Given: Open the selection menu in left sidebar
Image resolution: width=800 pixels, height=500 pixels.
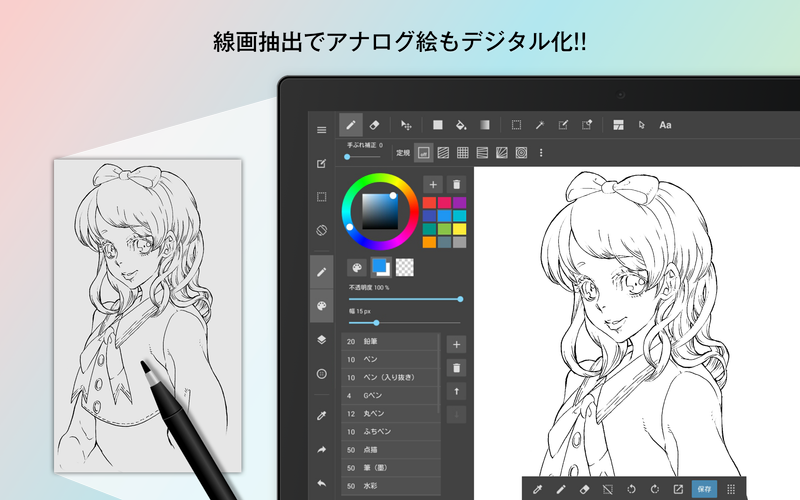Looking at the screenshot, I should (x=321, y=197).
